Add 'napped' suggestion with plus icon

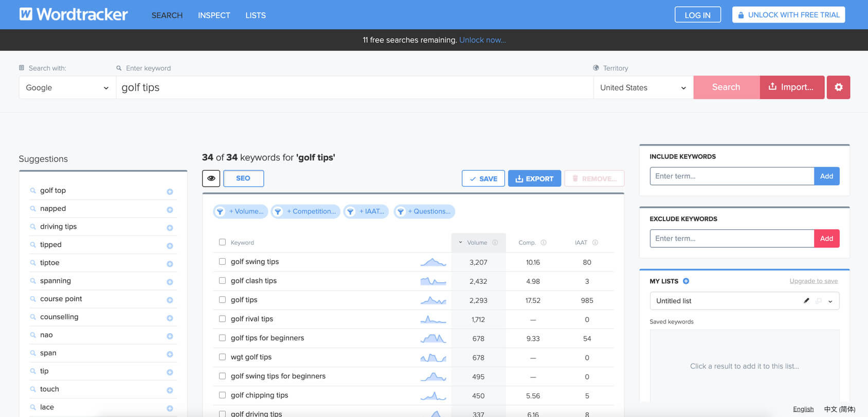170,210
